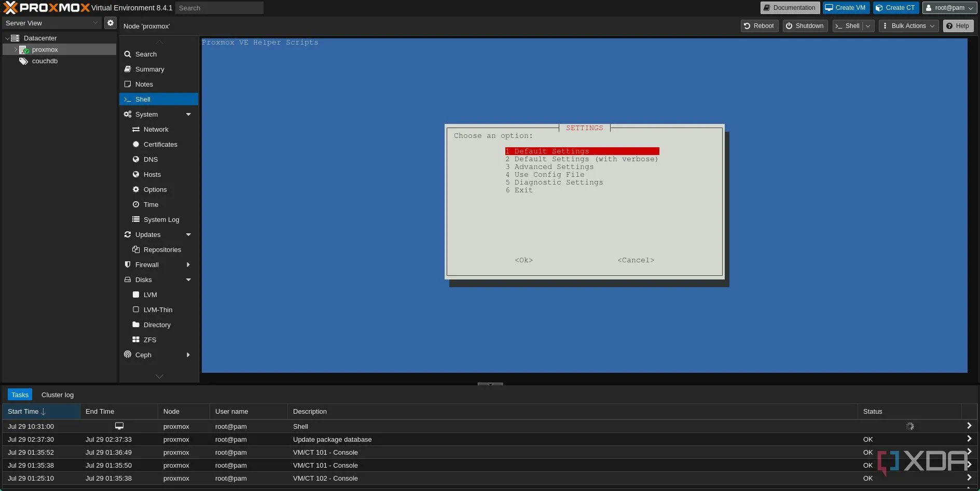Choose '3 Advanced Settings' option

pyautogui.click(x=550, y=167)
